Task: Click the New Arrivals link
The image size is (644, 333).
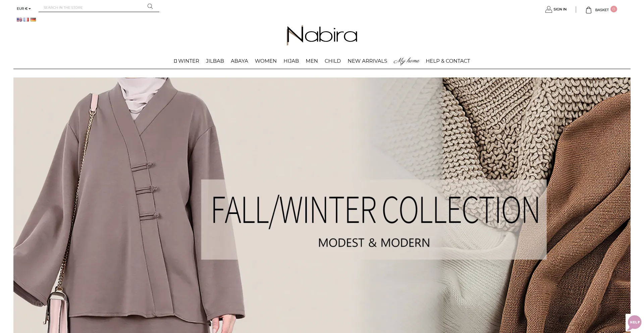Action: (x=367, y=61)
